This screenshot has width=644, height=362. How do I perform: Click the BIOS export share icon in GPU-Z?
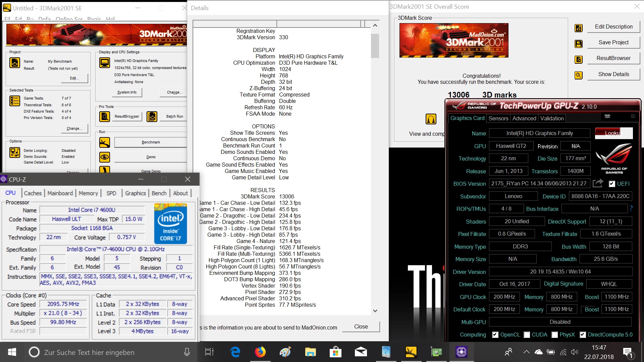click(x=598, y=183)
